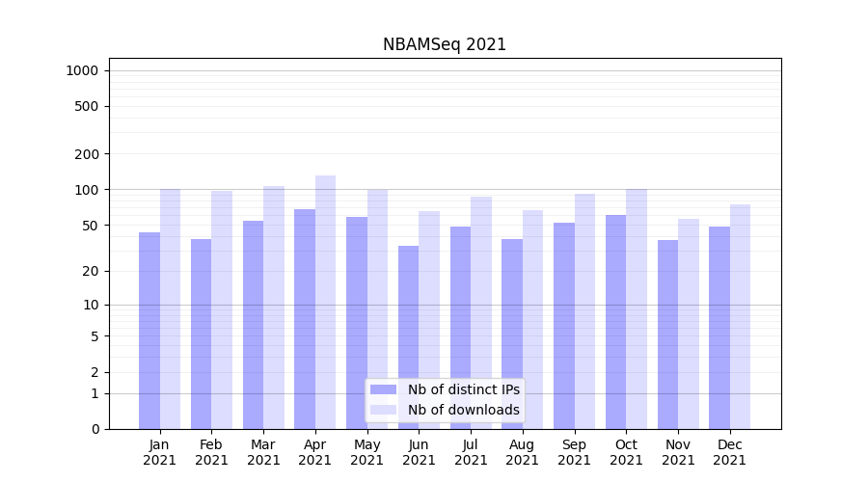Screen dimensions: 868x482
Task: Click the Aug 2021 x-axis label
Action: tap(522, 452)
